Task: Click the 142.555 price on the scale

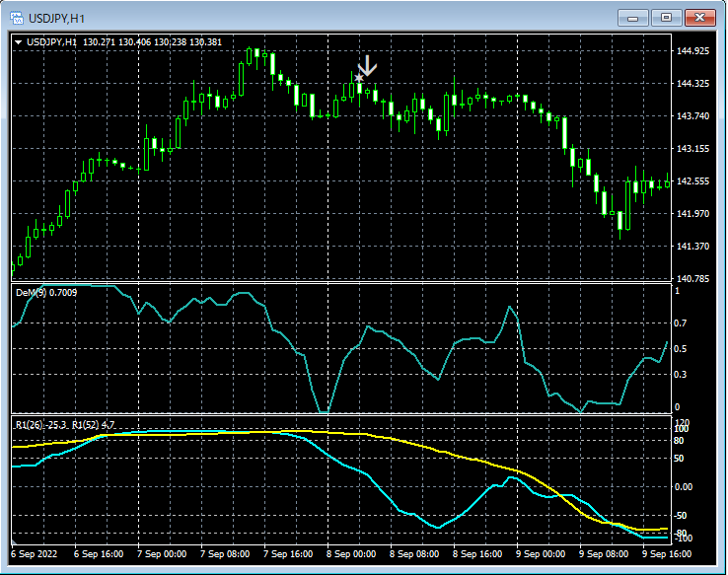Action: pos(693,181)
